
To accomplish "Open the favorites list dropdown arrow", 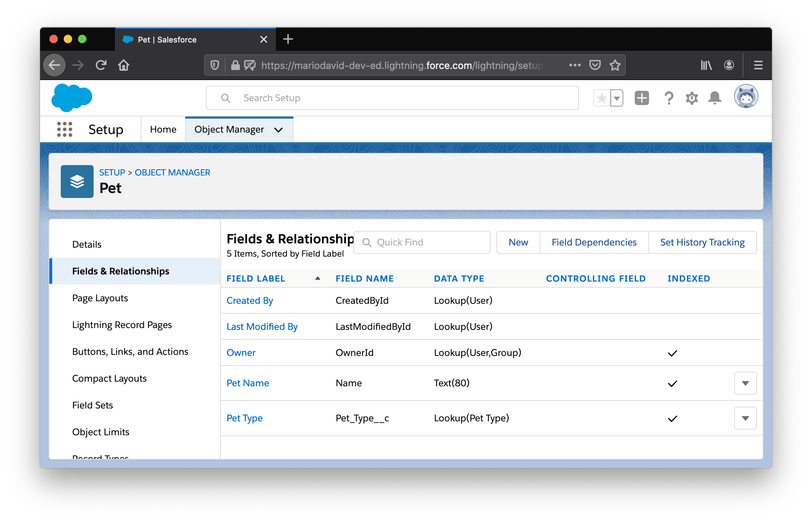I will 617,98.
